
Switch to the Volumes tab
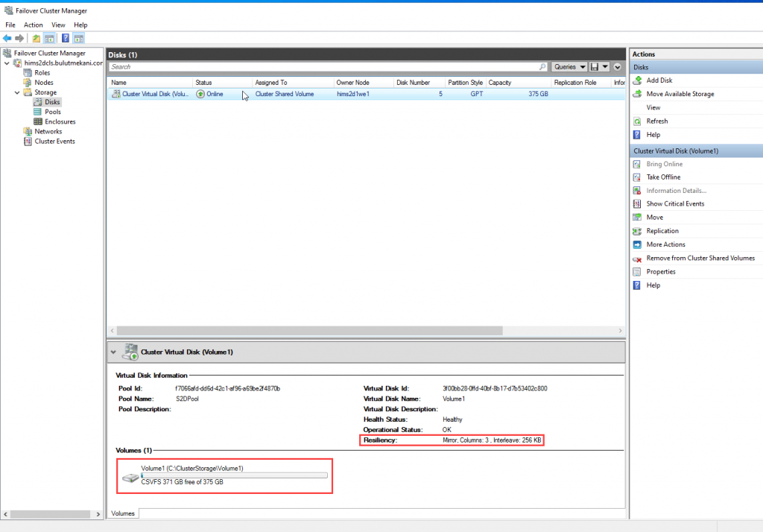123,513
